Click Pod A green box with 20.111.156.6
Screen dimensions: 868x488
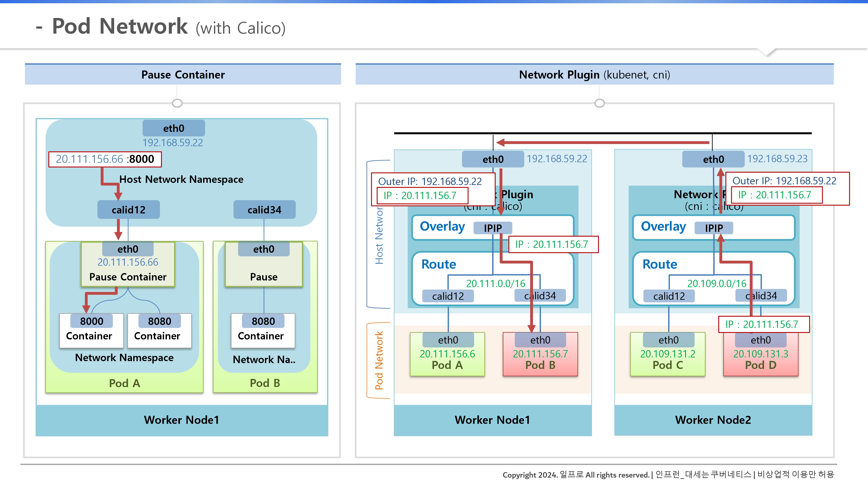pyautogui.click(x=447, y=359)
